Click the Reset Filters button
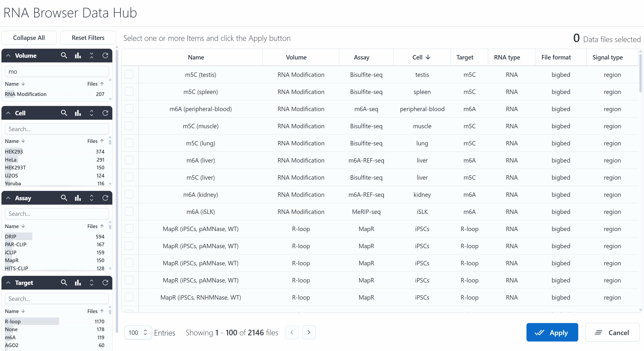This screenshot has height=351, width=644. [88, 38]
